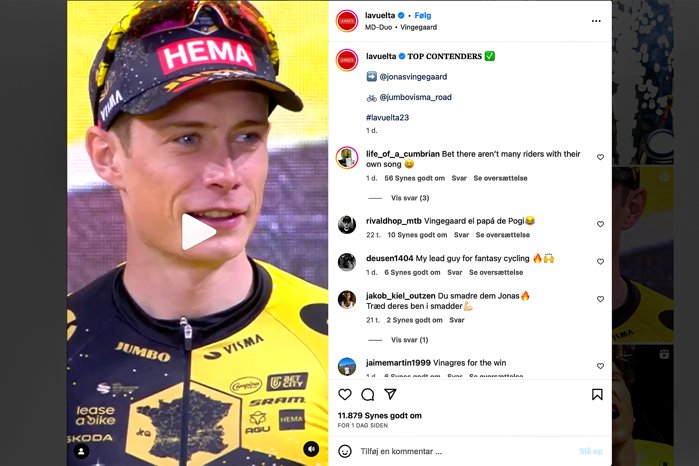Like the comment by life_of_a_cumbrian
The image size is (699, 466).
pyautogui.click(x=600, y=157)
